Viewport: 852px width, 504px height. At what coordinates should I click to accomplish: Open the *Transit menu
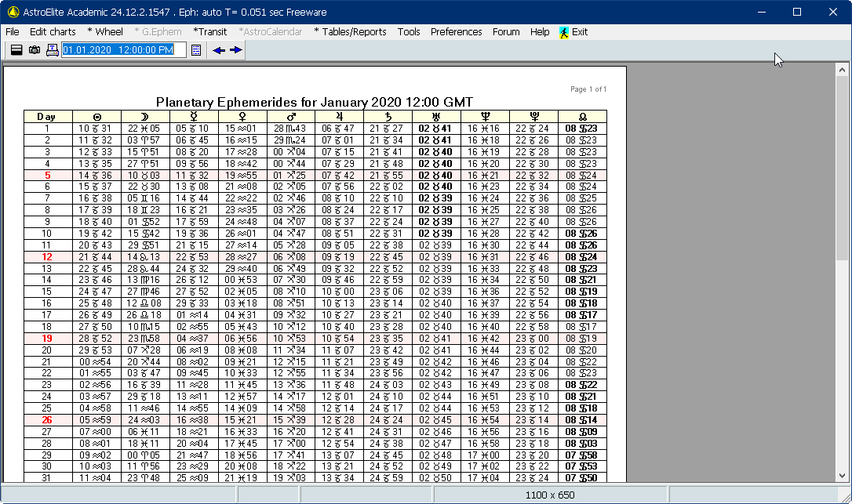209,32
